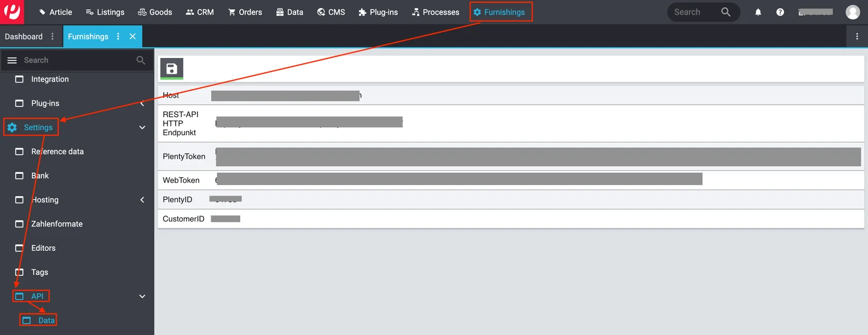Open Furnishings tab options dots
Image resolution: width=868 pixels, height=335 pixels.
coord(118,36)
